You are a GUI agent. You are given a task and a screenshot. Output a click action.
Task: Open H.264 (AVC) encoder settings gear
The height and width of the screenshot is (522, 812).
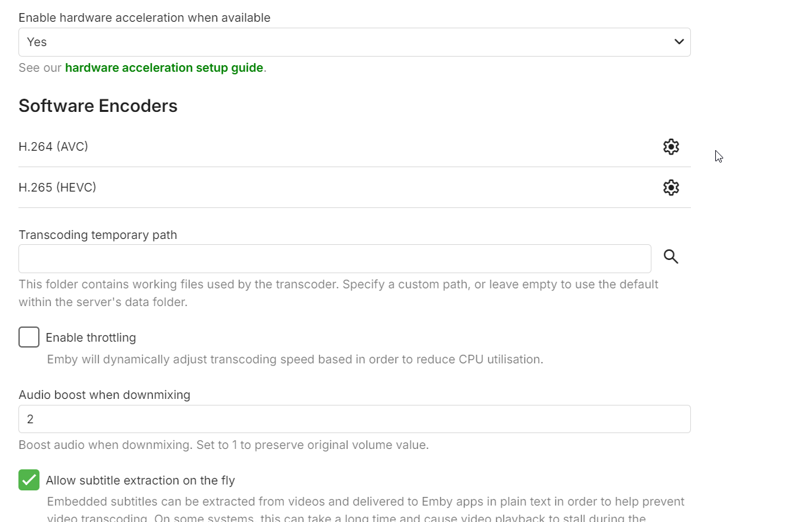[x=671, y=147]
